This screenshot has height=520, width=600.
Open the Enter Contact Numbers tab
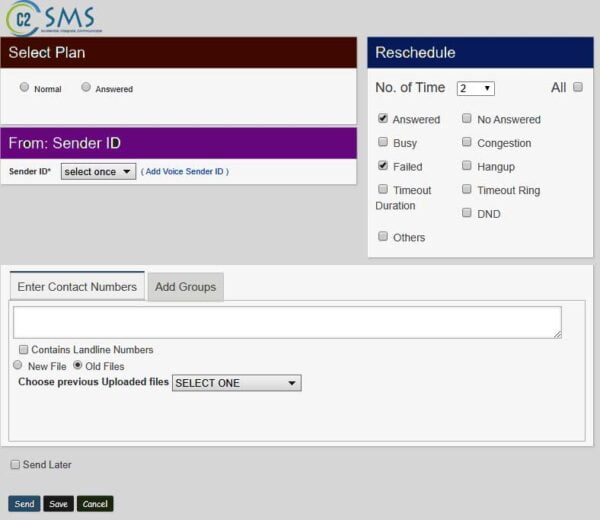click(77, 287)
